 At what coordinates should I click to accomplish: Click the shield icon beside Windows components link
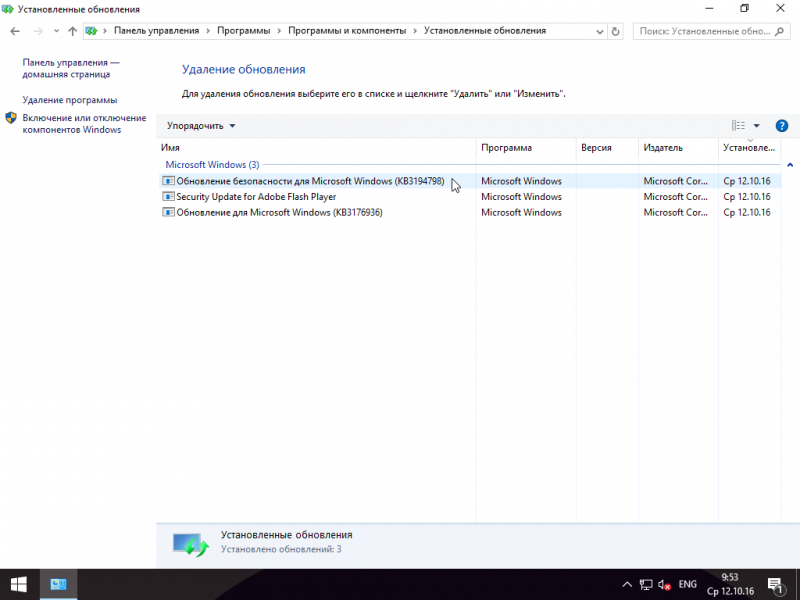[11, 118]
